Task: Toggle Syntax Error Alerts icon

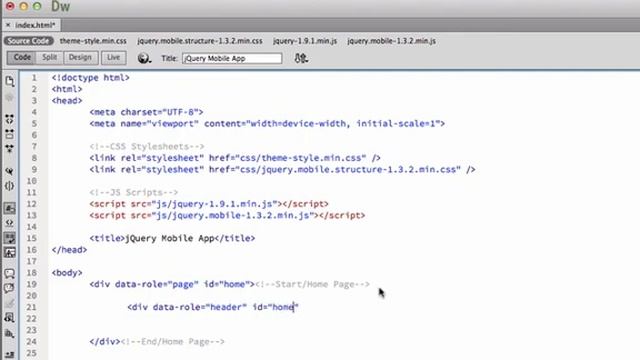Action: coord(9,253)
